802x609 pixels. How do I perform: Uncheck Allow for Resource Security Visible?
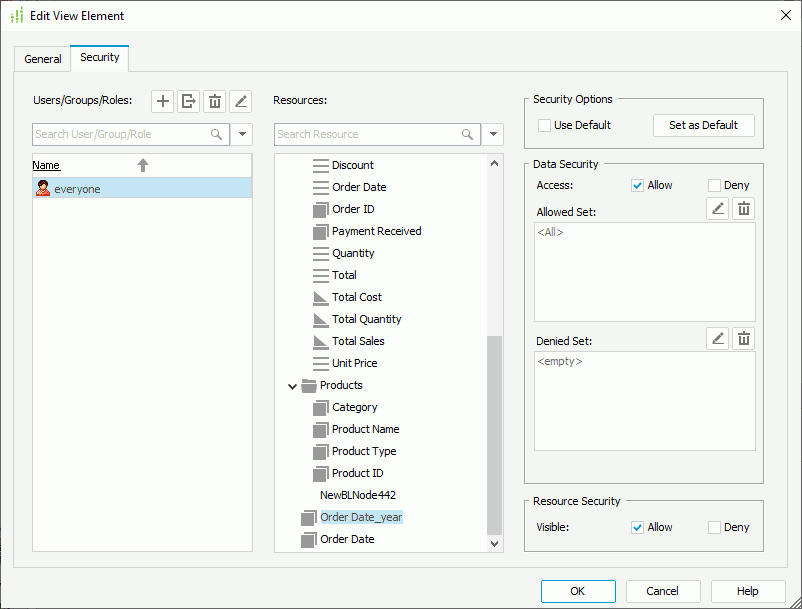pos(637,527)
